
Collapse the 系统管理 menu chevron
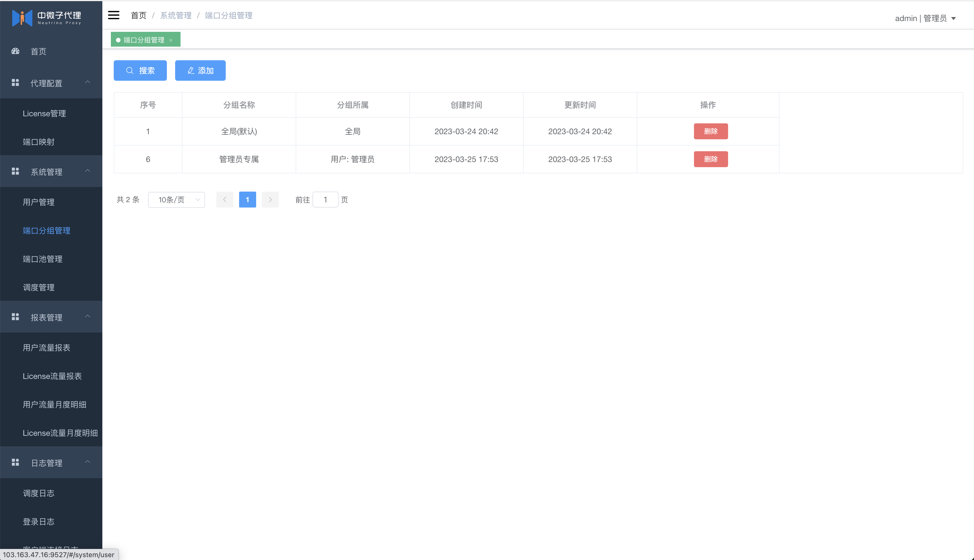tap(88, 170)
